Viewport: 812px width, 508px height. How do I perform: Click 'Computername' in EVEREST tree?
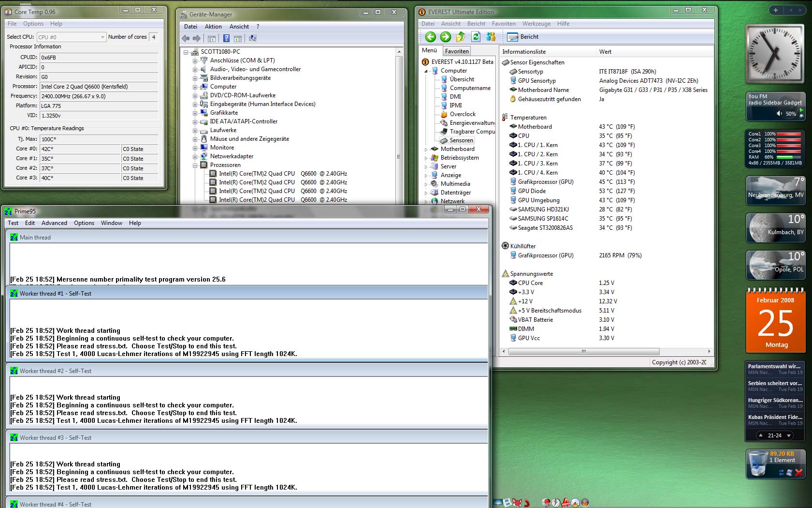(470, 88)
